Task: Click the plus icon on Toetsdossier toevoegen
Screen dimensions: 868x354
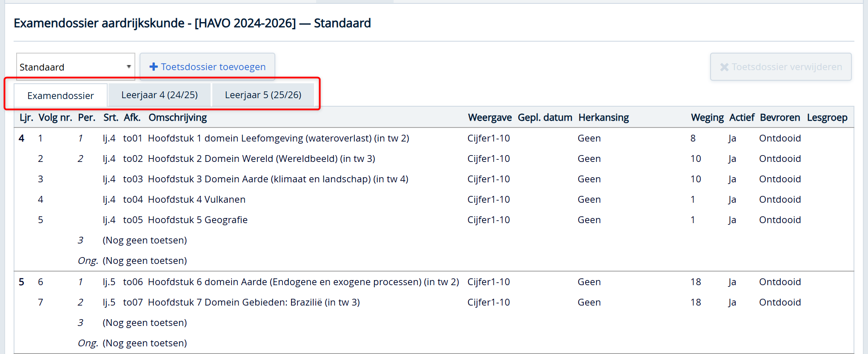Action: [x=154, y=67]
